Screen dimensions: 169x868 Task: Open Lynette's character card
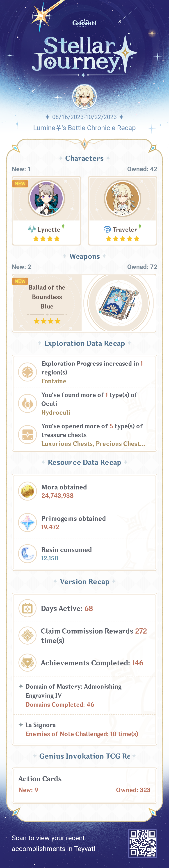click(x=46, y=211)
